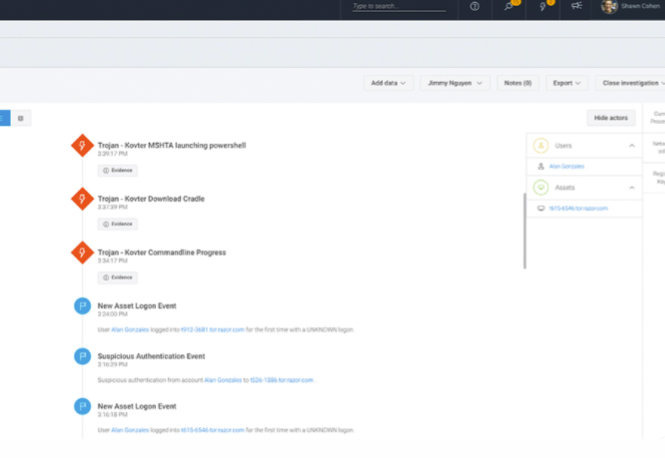Image resolution: width=665 pixels, height=458 pixels.
Task: Open the Add data dropdown
Action: pos(389,83)
